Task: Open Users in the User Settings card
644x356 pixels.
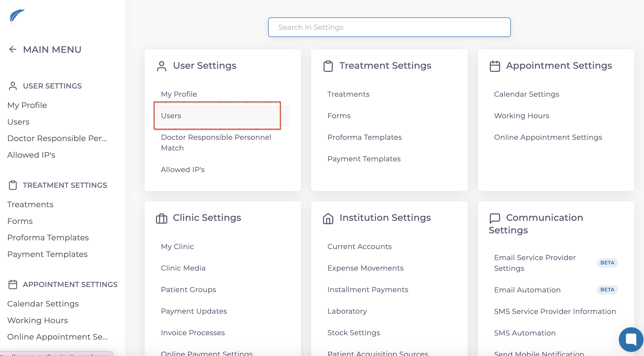Action: point(171,116)
